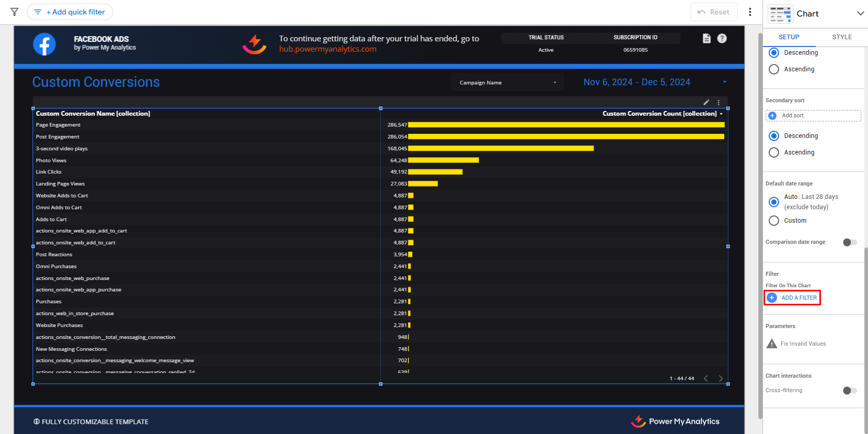Click the pencil edit icon above the table
Image resolution: width=868 pixels, height=434 pixels.
706,102
